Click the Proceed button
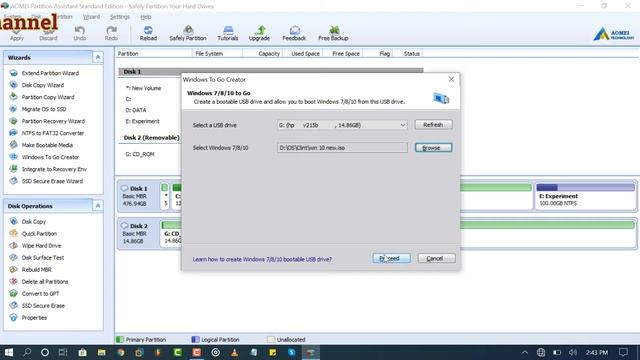640x360 pixels. coord(391,258)
